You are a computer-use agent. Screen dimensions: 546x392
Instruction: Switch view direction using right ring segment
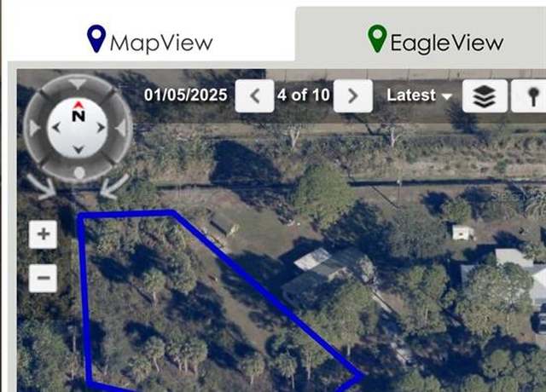click(120, 128)
